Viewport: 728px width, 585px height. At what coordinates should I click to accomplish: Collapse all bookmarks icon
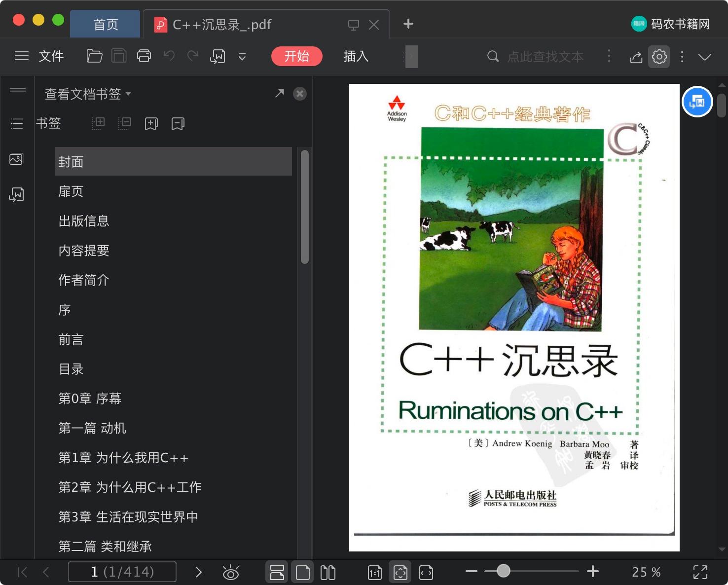(x=125, y=123)
